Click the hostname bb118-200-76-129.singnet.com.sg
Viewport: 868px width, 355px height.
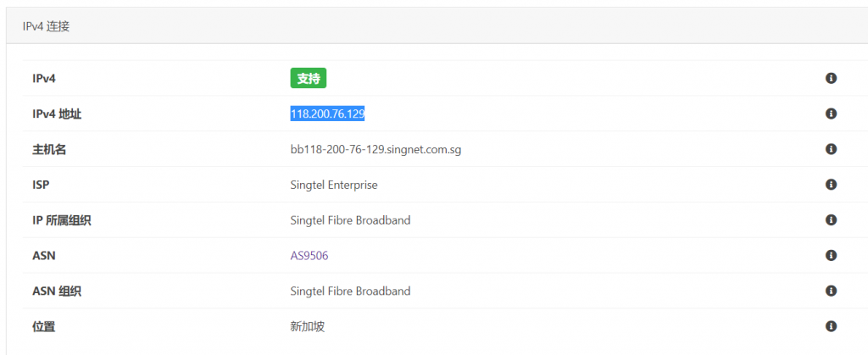point(376,149)
